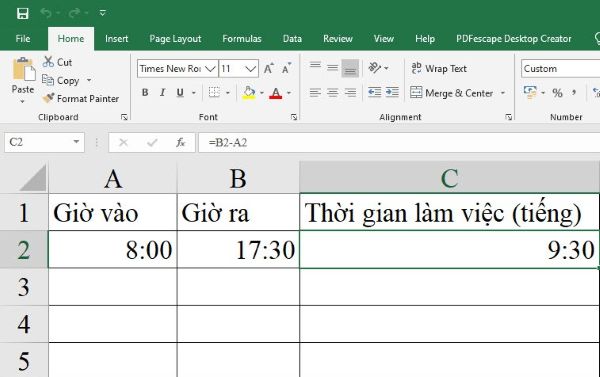Click the Borders icon
This screenshot has height=377, width=600.
[x=214, y=92]
